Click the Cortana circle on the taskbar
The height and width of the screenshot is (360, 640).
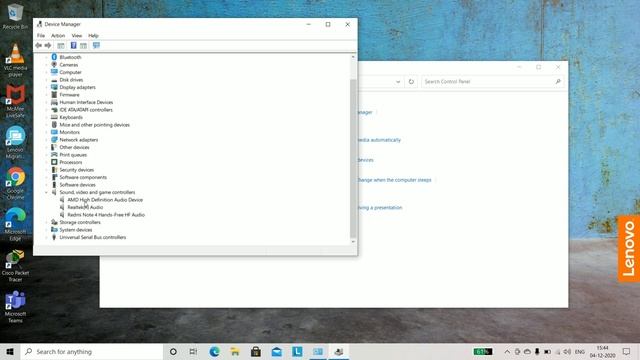click(x=173, y=351)
